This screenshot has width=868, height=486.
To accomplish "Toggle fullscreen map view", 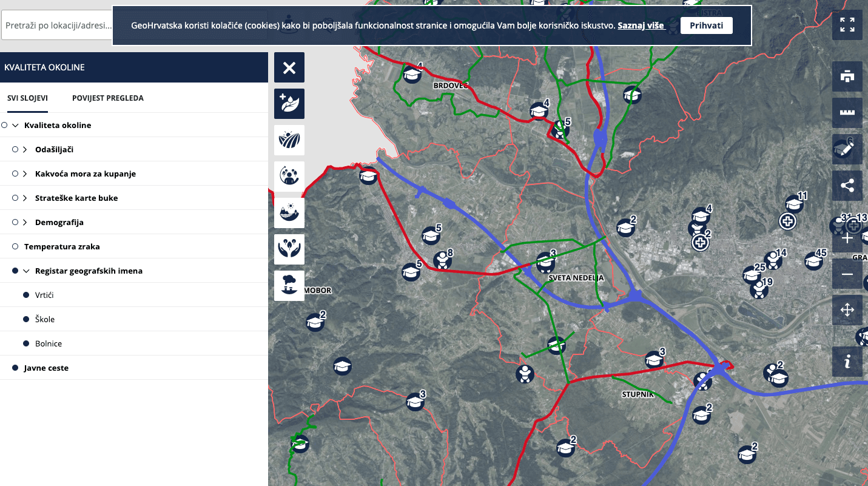I will (847, 25).
